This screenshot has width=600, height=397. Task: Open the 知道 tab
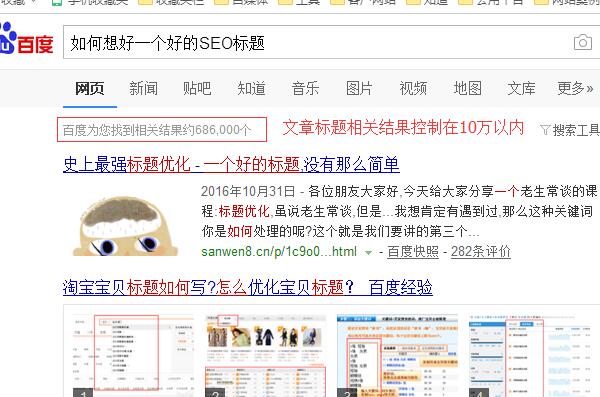pos(251,88)
